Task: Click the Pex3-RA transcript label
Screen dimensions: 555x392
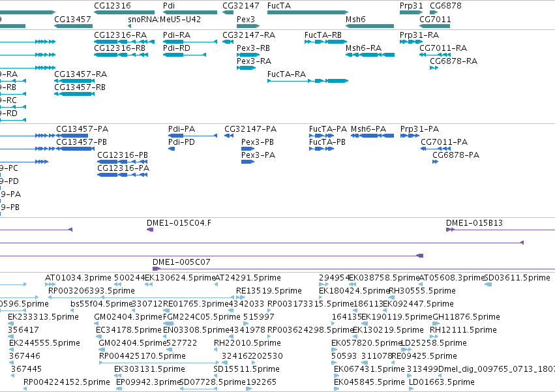Action: point(254,61)
